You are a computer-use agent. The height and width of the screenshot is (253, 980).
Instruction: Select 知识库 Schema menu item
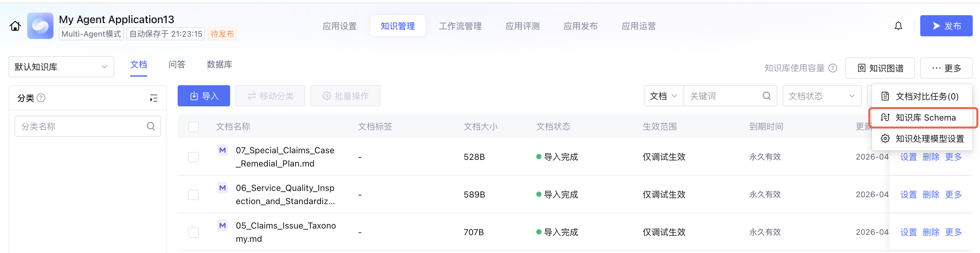tap(925, 118)
